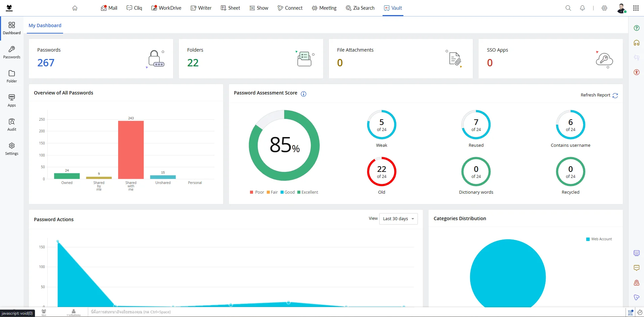The image size is (644, 317).
Task: Open the search magnifier icon
Action: click(x=568, y=8)
